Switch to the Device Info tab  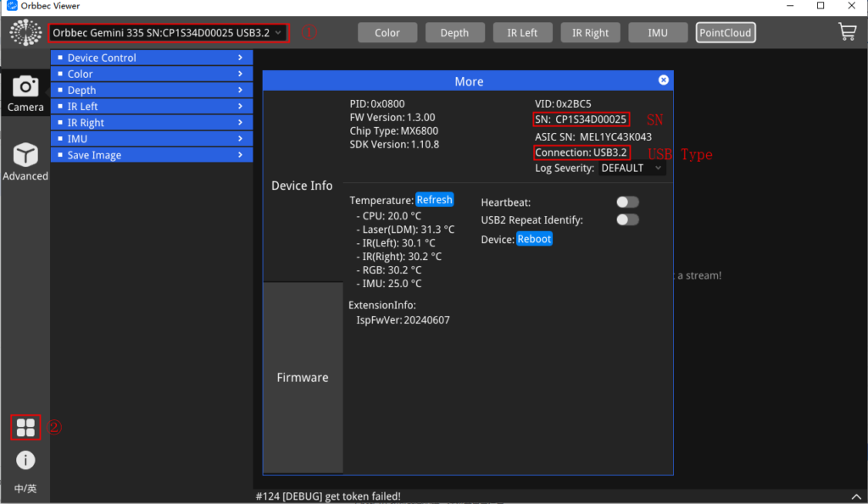coord(302,186)
